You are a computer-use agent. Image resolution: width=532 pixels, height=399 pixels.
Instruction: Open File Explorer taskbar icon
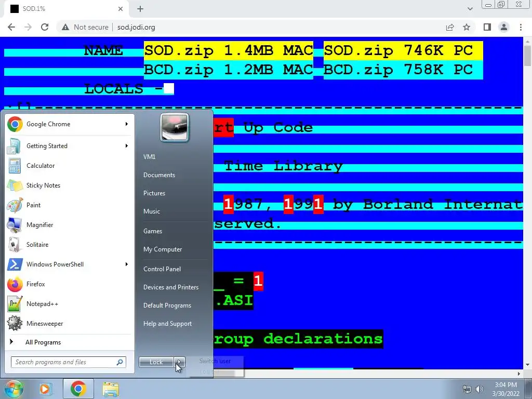coord(111,389)
